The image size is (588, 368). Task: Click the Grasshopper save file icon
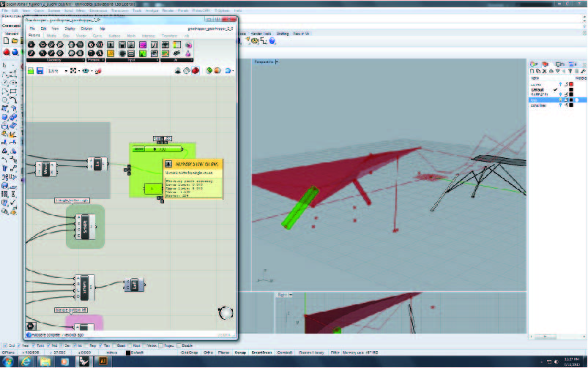point(40,71)
